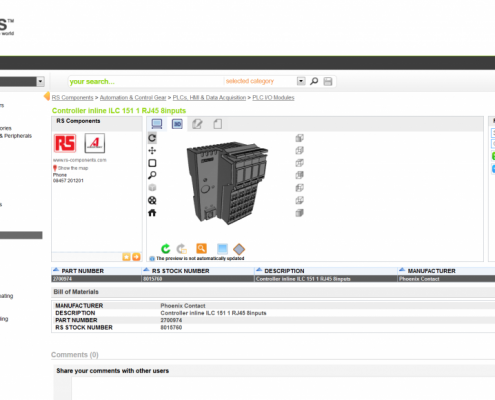Click the orange back arrow before breadcrumbs
Viewport: 495px width, 400px height.
coord(47,96)
